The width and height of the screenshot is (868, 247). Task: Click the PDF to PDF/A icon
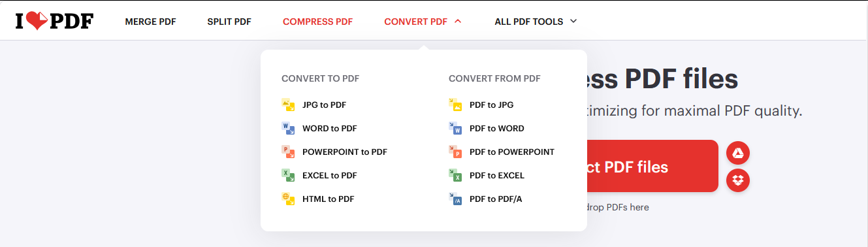click(455, 199)
